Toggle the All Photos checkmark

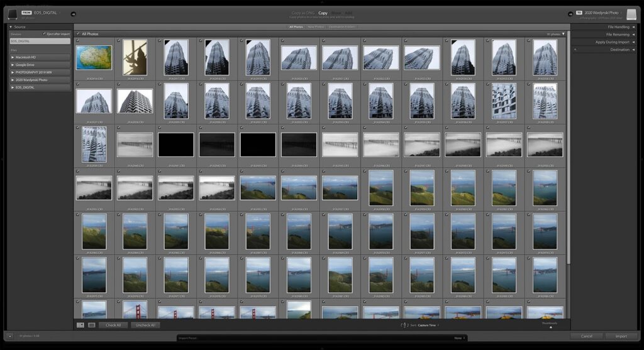[x=78, y=34]
